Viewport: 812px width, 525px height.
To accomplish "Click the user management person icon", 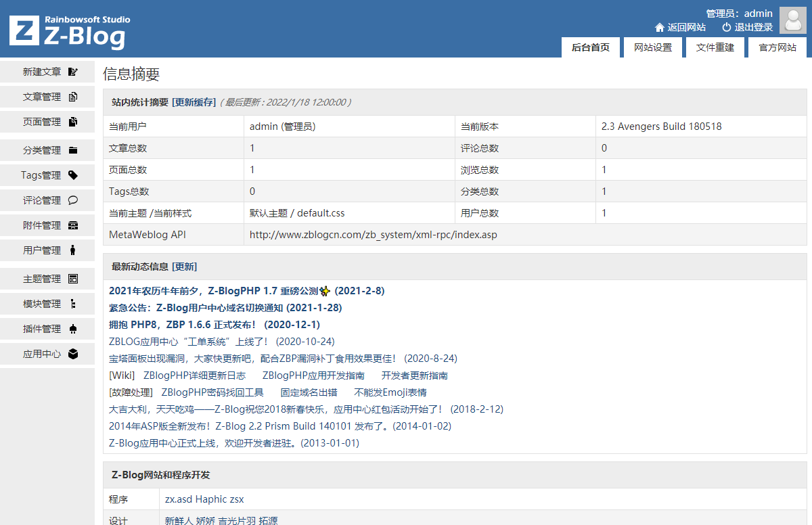I will pyautogui.click(x=73, y=250).
